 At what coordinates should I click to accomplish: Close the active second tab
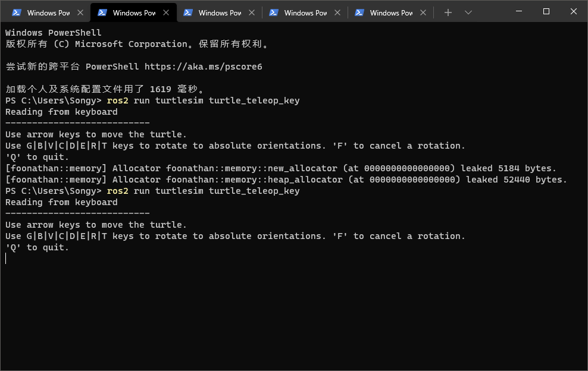pyautogui.click(x=166, y=12)
